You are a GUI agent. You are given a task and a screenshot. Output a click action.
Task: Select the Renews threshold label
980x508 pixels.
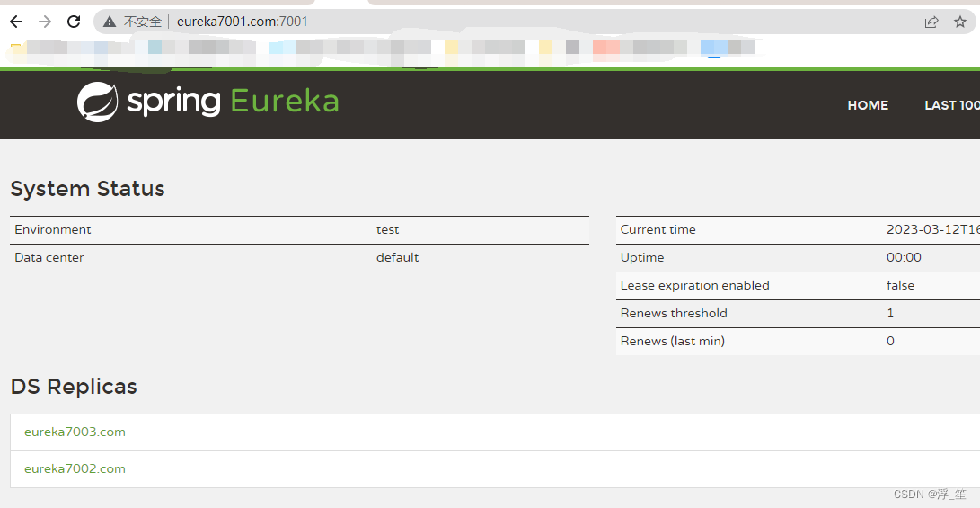(674, 313)
